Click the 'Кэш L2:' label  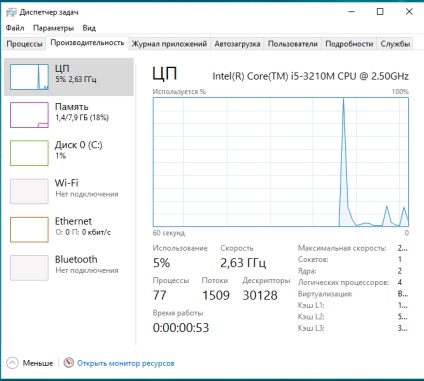pyautogui.click(x=311, y=317)
